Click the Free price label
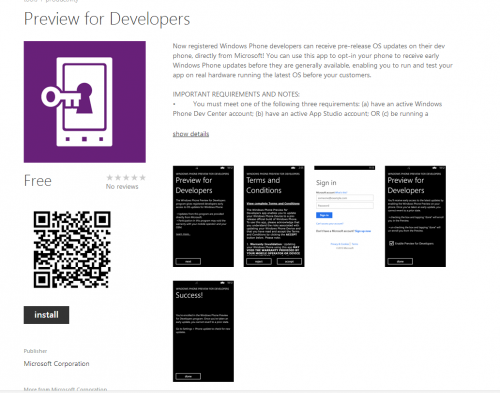 pos(38,181)
